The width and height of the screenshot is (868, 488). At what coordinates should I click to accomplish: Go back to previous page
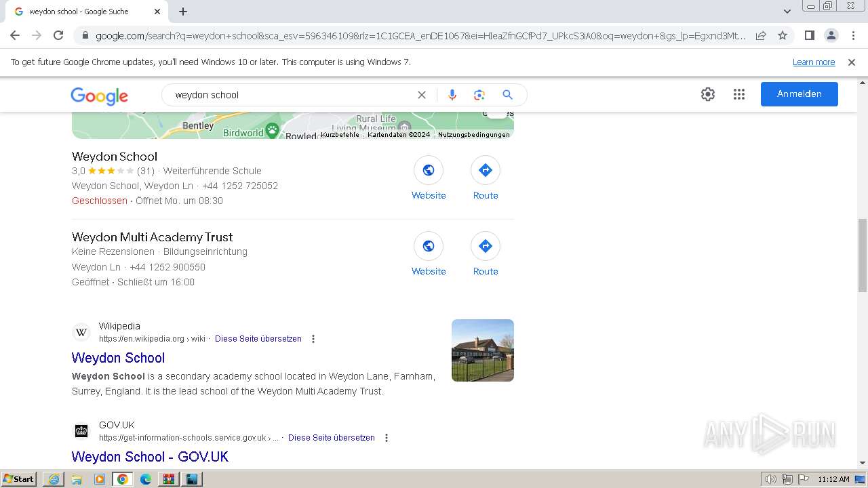coord(15,35)
